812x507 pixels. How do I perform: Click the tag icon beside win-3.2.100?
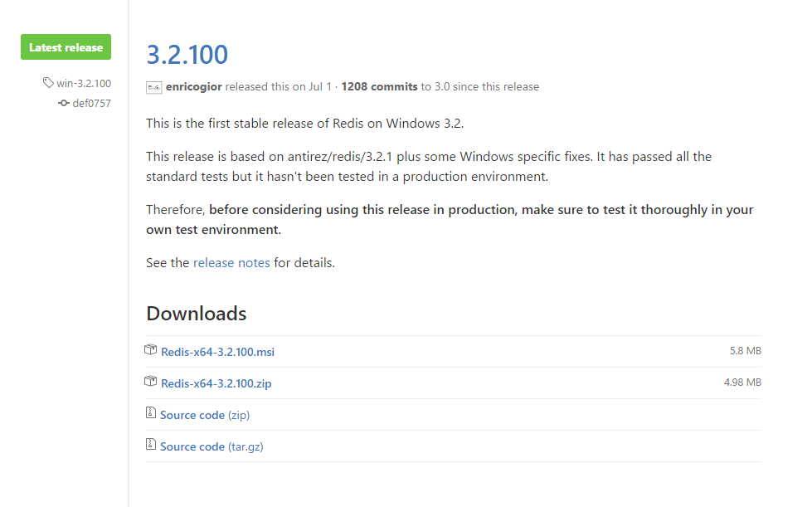[48, 83]
